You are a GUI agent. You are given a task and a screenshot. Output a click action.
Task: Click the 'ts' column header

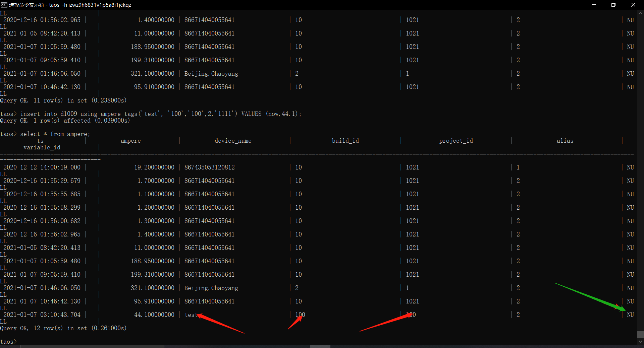pyautogui.click(x=40, y=141)
